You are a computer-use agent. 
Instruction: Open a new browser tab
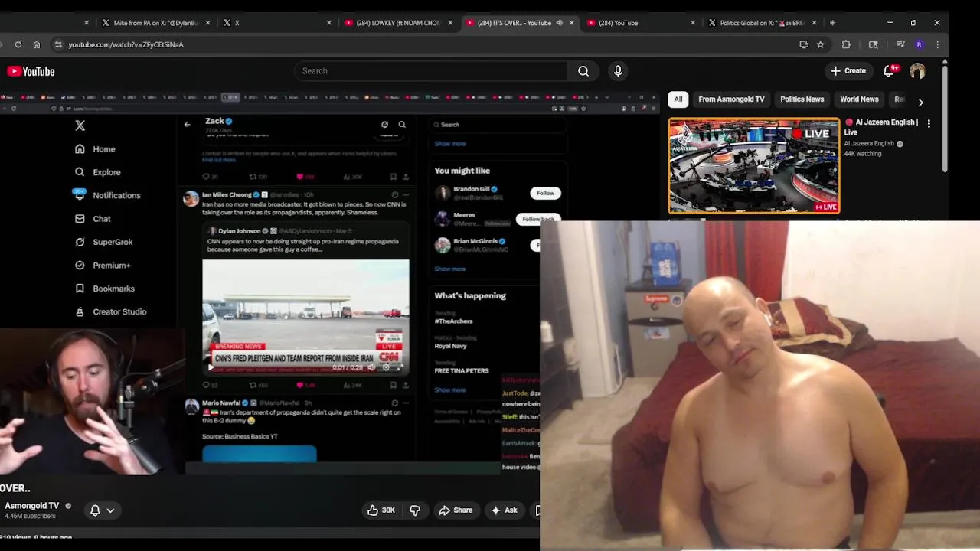pyautogui.click(x=832, y=23)
